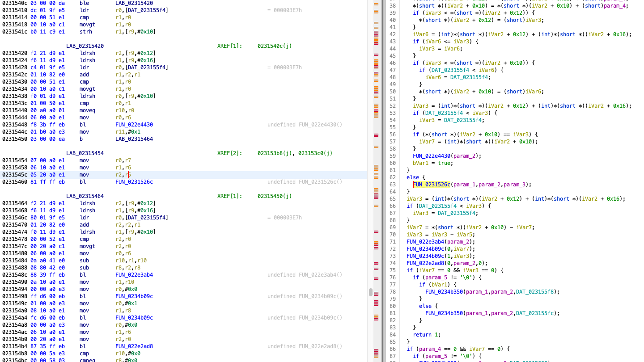Click DAT_023155f4 operand at address 02315428
The width and height of the screenshot is (644, 362).
coord(147,67)
